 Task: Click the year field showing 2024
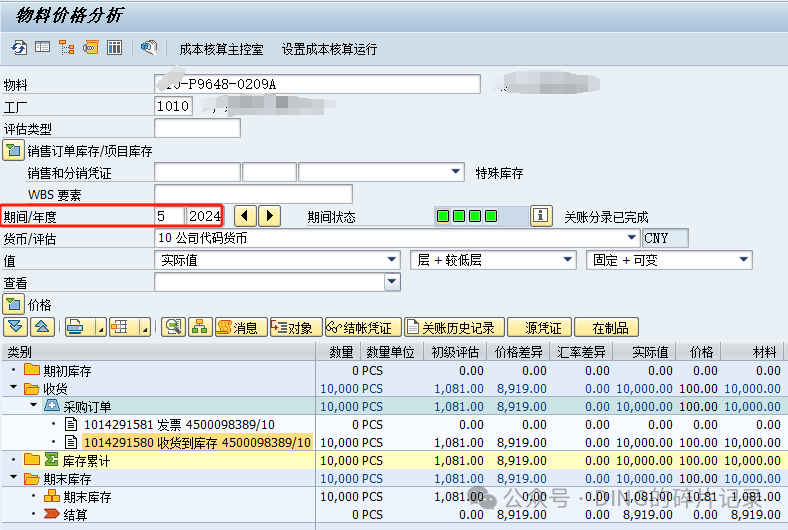pyautogui.click(x=205, y=216)
